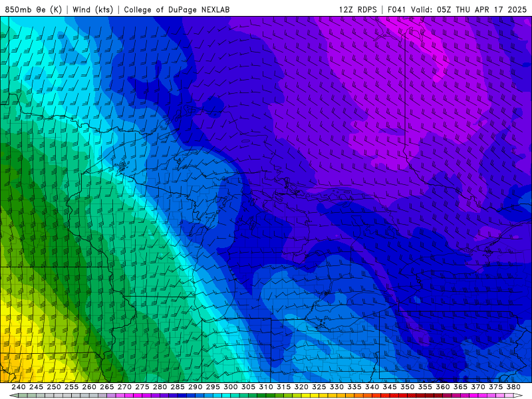Click the "850mb θe (K)" title text
Image resolution: width=532 pixels, height=399 pixels.
tap(33, 9)
